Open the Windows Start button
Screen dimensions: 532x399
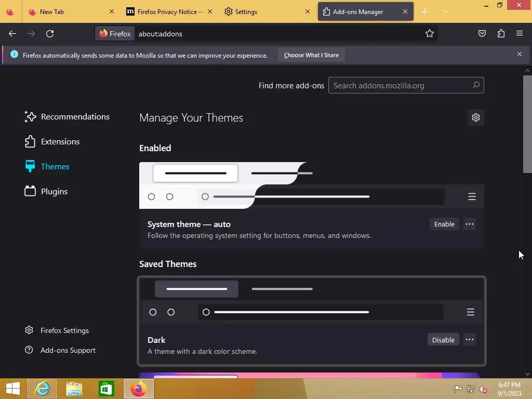[x=13, y=389]
